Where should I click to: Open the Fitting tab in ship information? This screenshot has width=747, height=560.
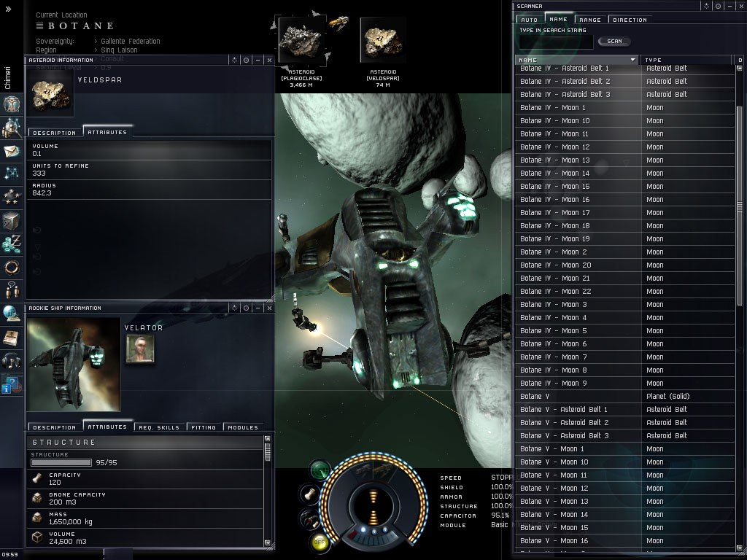(x=204, y=427)
